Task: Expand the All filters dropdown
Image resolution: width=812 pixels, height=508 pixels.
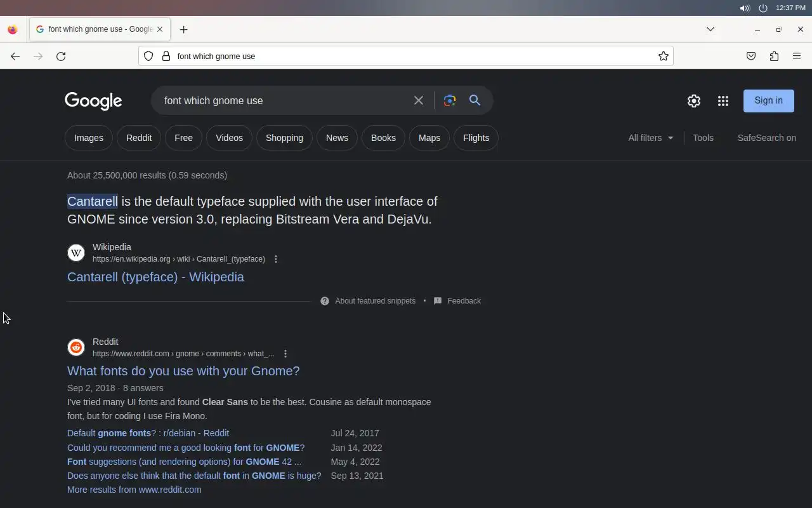Action: 651,138
